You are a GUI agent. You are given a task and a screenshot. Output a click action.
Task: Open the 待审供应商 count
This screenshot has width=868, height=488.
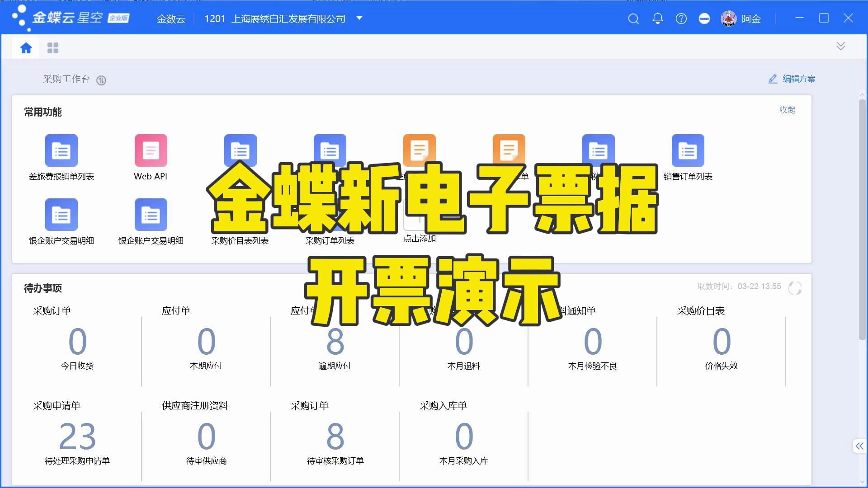[x=206, y=436]
